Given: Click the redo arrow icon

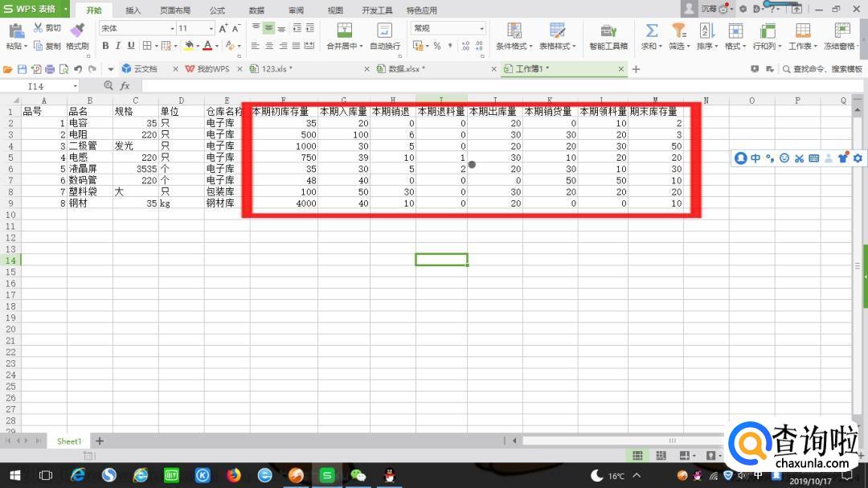Looking at the screenshot, I should (92, 69).
